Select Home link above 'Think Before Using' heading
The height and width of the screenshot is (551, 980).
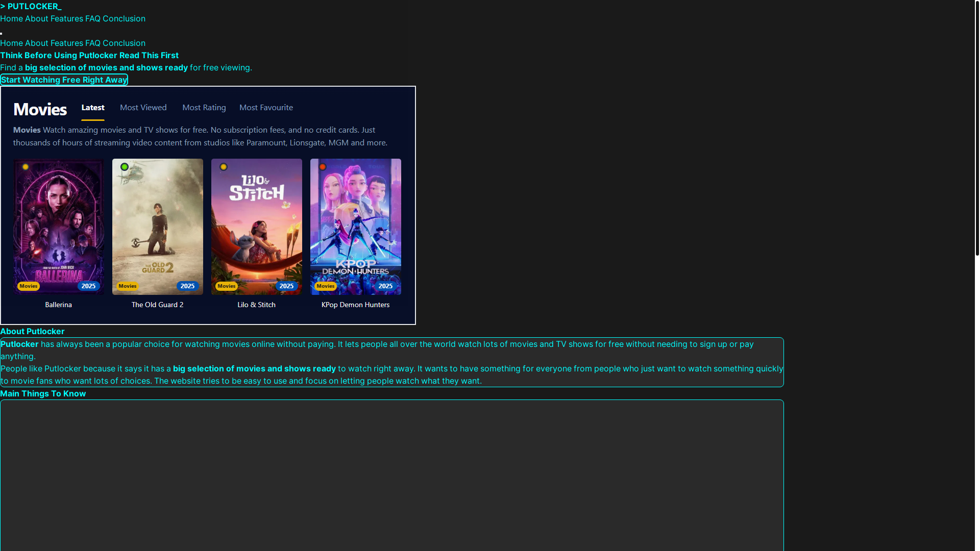point(11,43)
